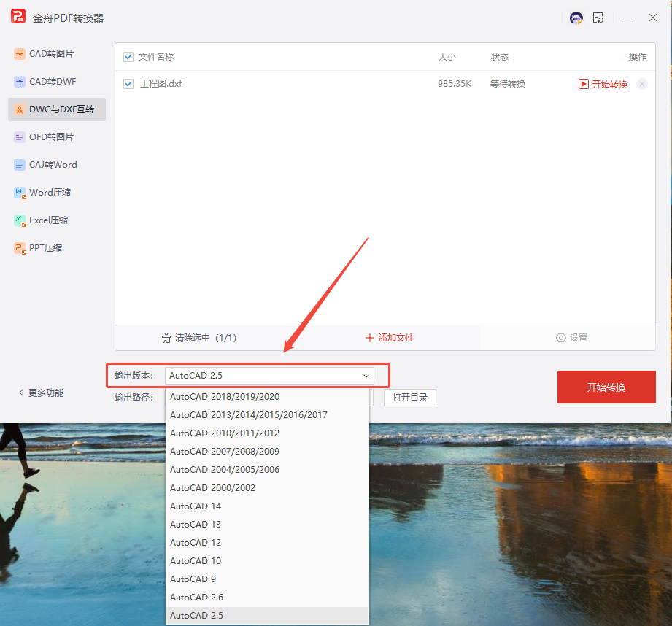Viewport: 672px width, 626px height.
Task: Click the play icon for 工程图.dxf row
Action: pyautogui.click(x=583, y=84)
